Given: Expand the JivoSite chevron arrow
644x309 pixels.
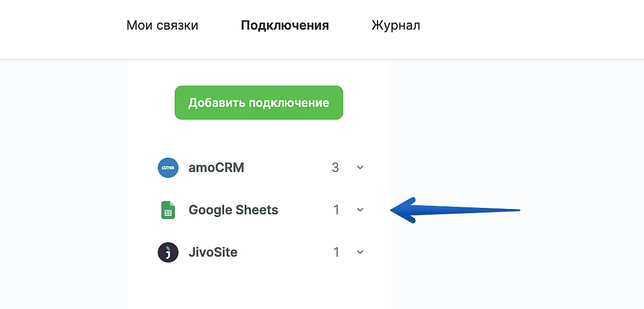Looking at the screenshot, I should click(x=360, y=252).
